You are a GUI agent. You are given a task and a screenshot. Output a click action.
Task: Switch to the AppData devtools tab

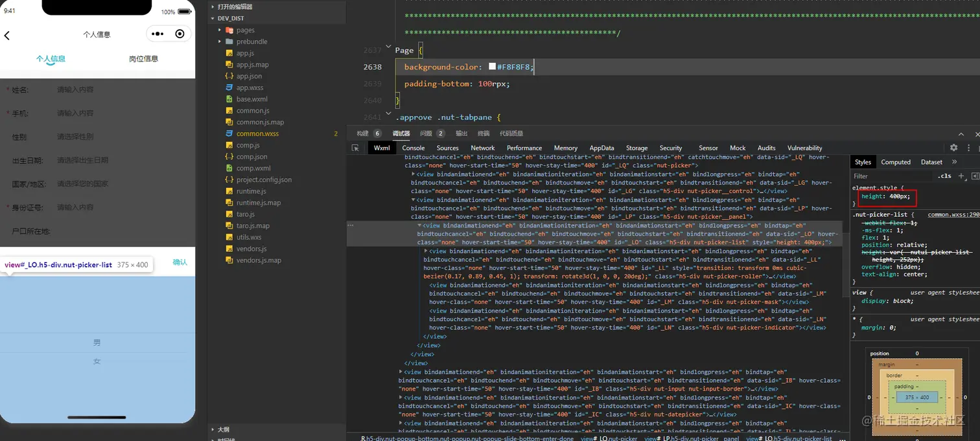602,148
